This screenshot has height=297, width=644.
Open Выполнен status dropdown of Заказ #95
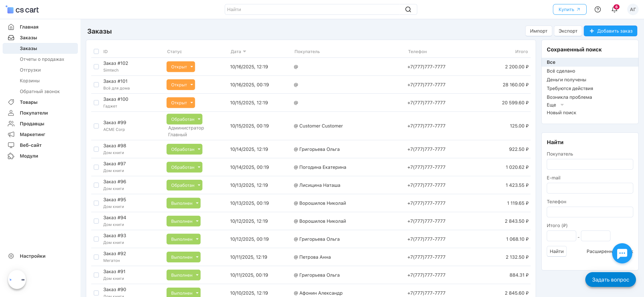pos(183,203)
